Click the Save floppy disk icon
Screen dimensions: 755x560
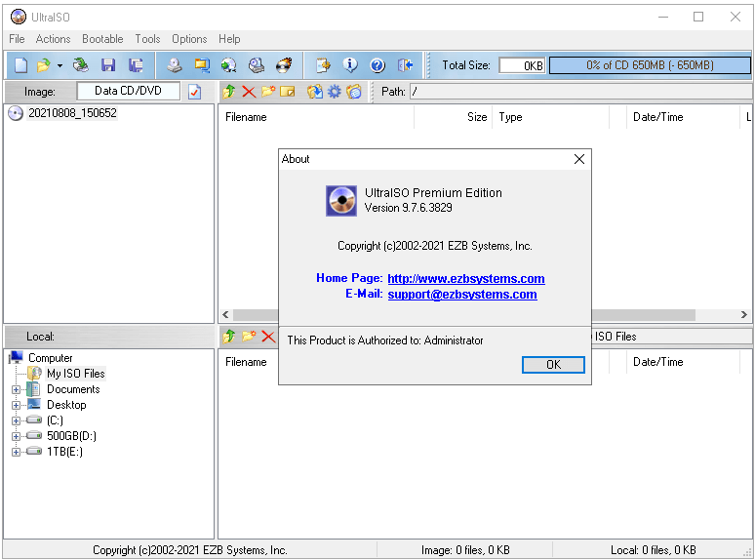[x=108, y=65]
